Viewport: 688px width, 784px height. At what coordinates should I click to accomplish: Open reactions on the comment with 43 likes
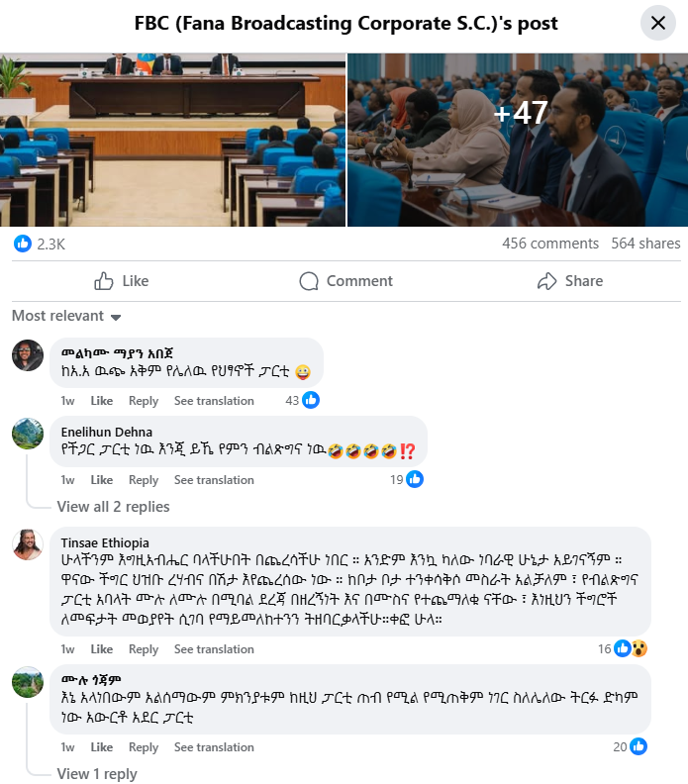click(303, 400)
